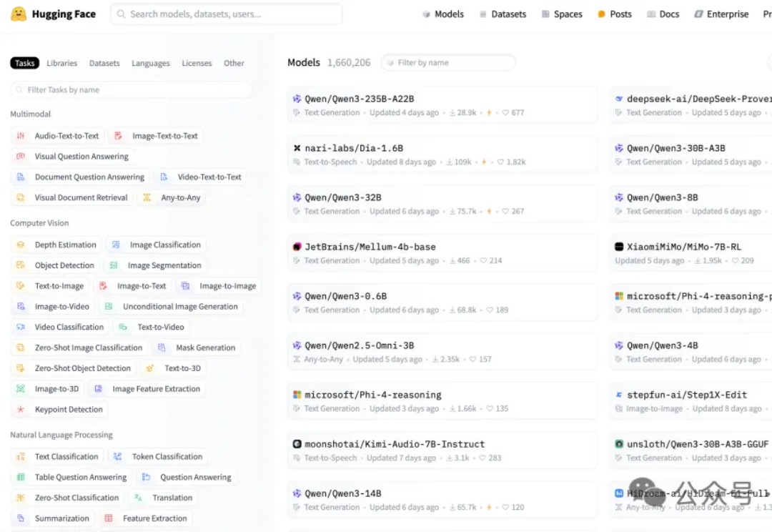
Task: Open the Qwen/Qwen3-14B model
Action: coord(442,500)
